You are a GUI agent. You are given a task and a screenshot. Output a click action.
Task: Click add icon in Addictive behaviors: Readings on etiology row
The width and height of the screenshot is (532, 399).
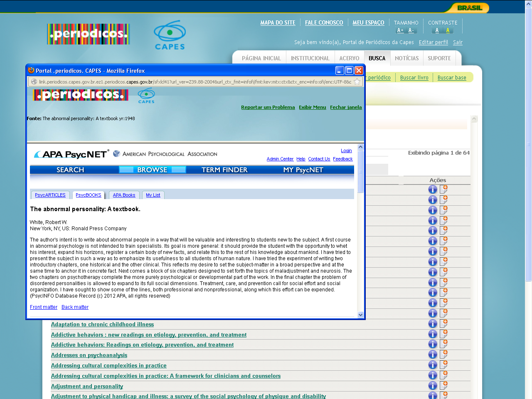pos(443,344)
